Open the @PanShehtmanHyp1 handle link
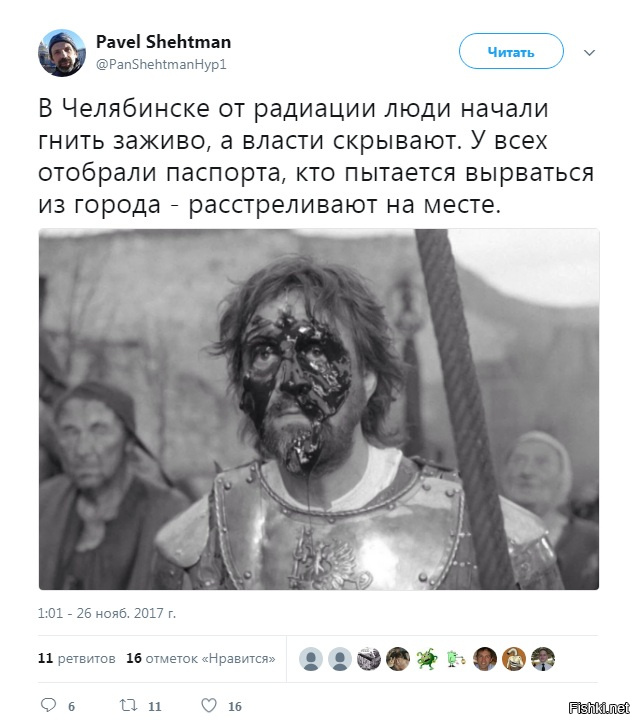This screenshot has width=635, height=720. point(161,64)
